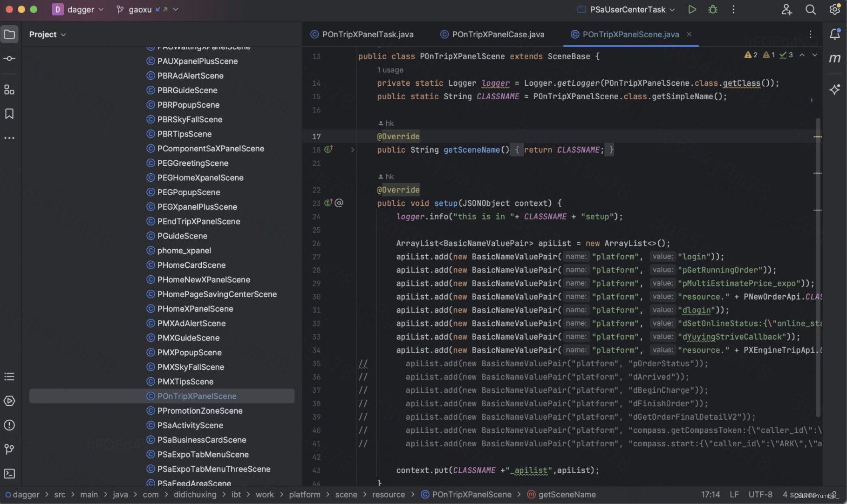Click 'scene' breadcrumb in navigation bar
The image size is (847, 504).
point(346,494)
